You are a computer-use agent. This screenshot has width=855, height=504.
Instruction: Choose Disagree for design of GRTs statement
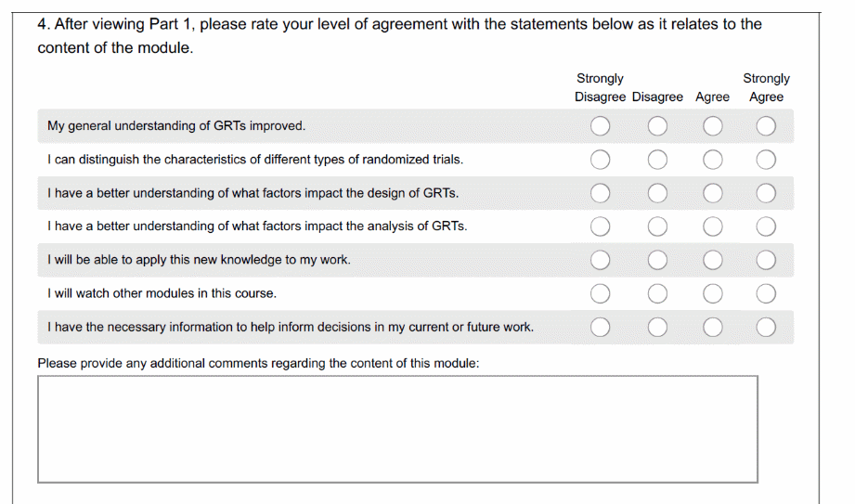(x=657, y=193)
